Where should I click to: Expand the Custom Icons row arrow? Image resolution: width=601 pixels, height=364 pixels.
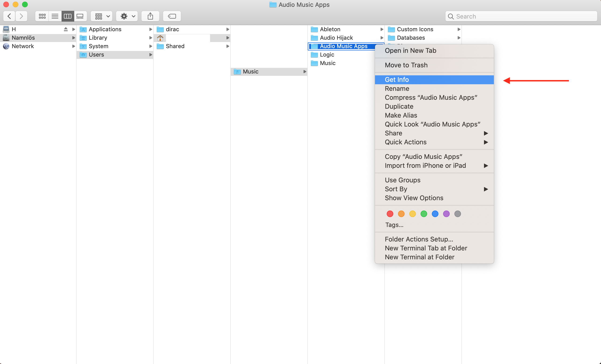click(459, 29)
